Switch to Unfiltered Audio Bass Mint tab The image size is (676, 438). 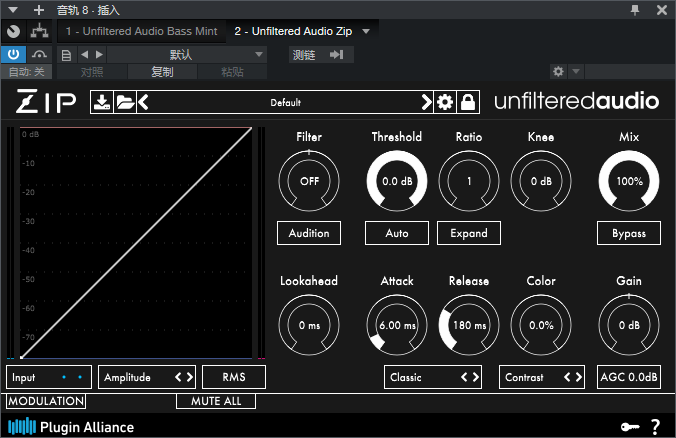click(141, 31)
